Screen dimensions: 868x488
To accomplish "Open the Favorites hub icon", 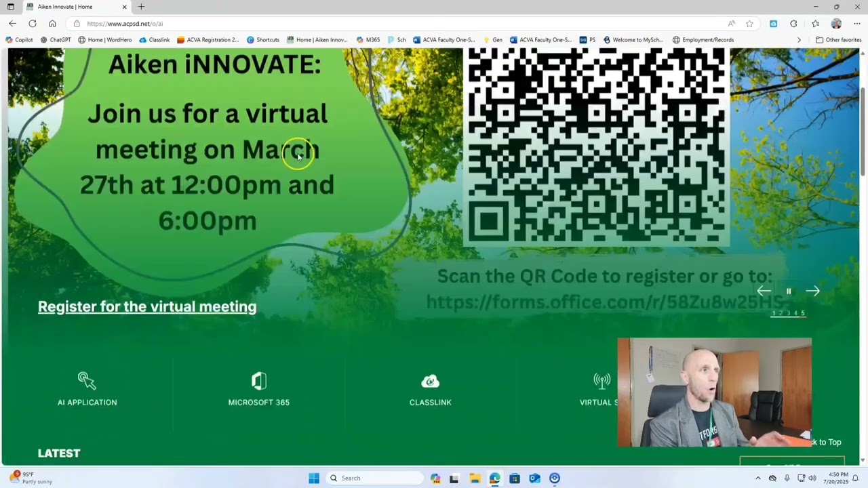I will tap(815, 24).
